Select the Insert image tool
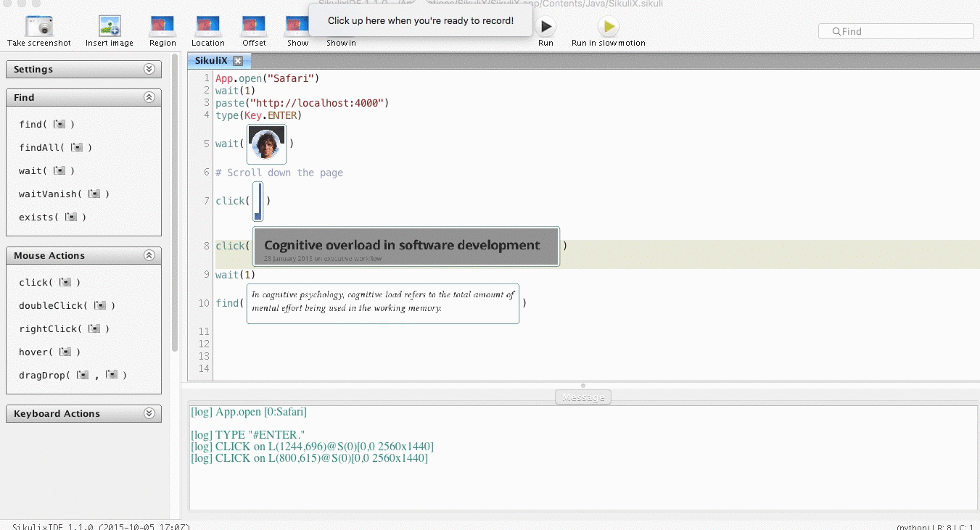This screenshot has height=530, width=980. pyautogui.click(x=109, y=25)
